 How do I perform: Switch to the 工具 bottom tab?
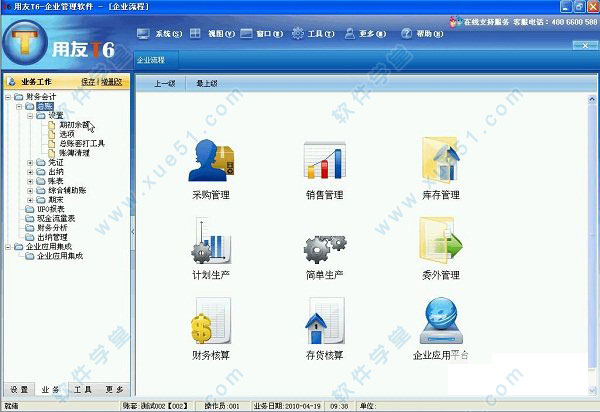pos(83,389)
